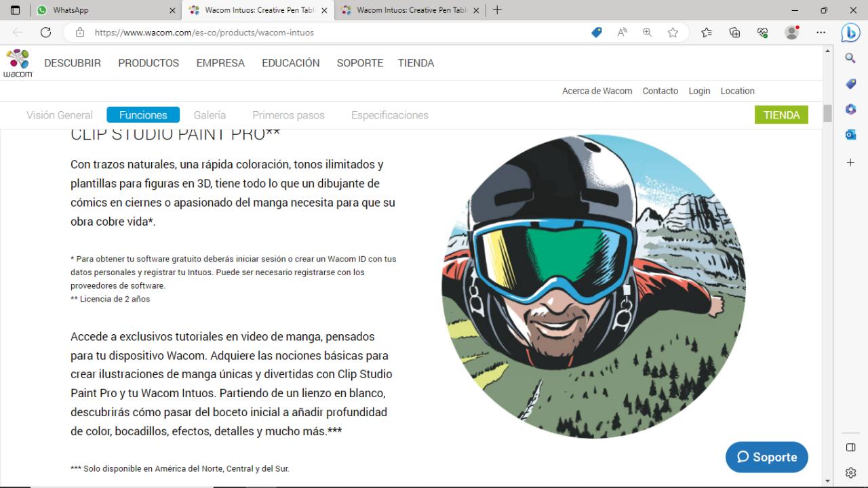Open Browser essentials heart icon
868x488 pixels.
(x=763, y=32)
